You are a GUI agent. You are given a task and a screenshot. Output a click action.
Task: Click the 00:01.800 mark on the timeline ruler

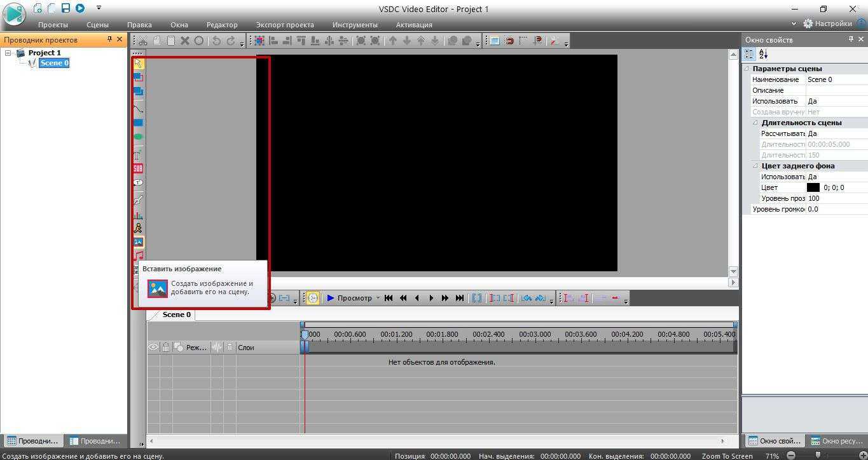point(442,334)
